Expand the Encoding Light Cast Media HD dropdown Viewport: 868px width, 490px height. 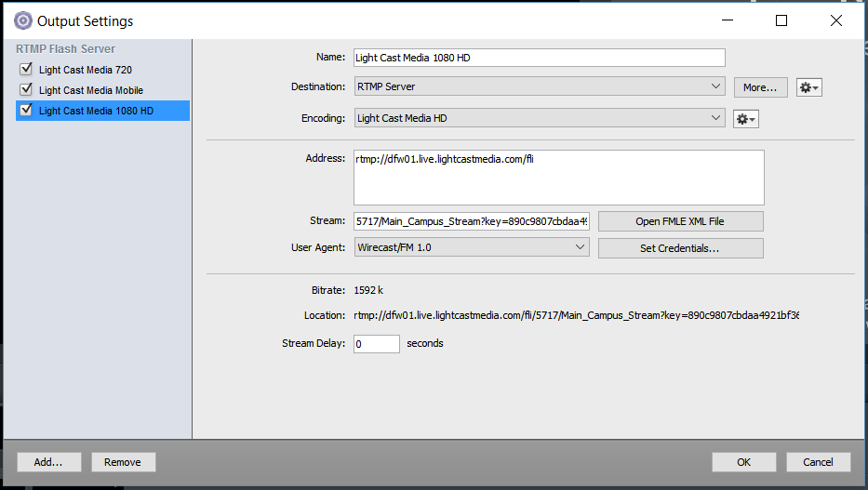coord(540,118)
